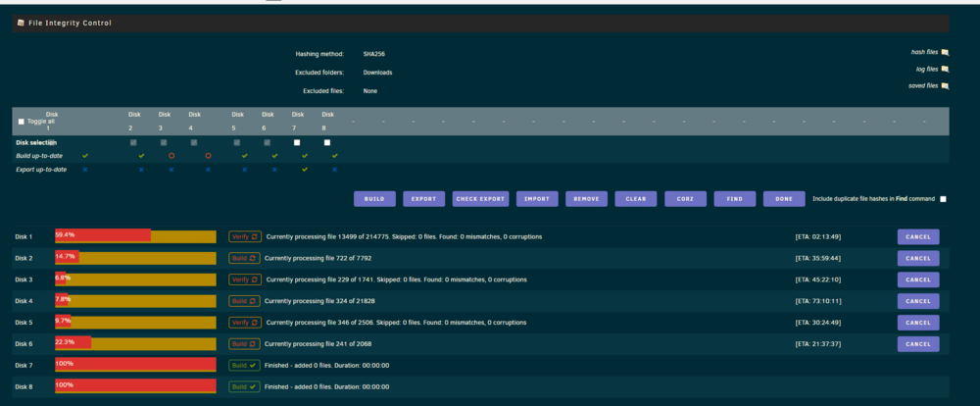Click the FIND button
This screenshot has height=406, width=980.
click(x=735, y=199)
